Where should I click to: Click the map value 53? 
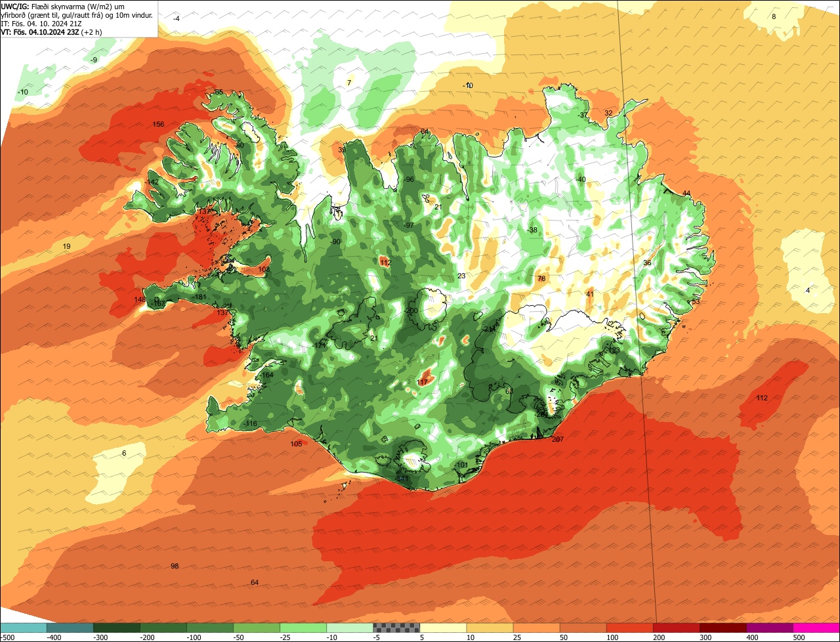[x=696, y=301]
